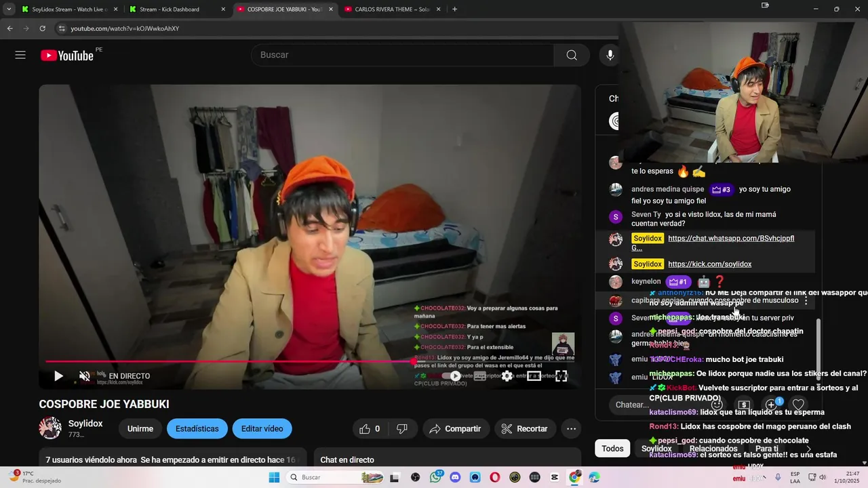Click the taskbar Buscar search box
Screen dimensions: 868x488
point(336,477)
